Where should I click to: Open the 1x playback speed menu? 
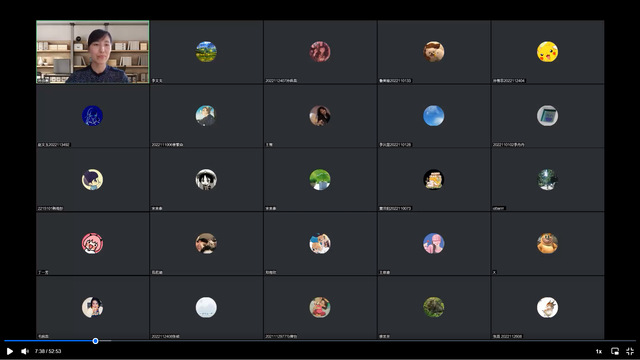[598, 351]
